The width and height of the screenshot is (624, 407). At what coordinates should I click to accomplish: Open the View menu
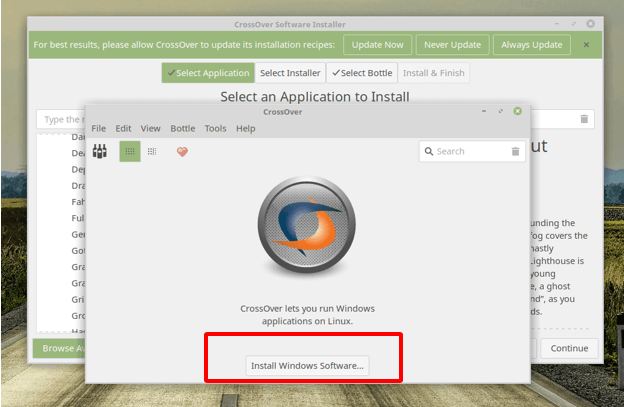pos(150,129)
